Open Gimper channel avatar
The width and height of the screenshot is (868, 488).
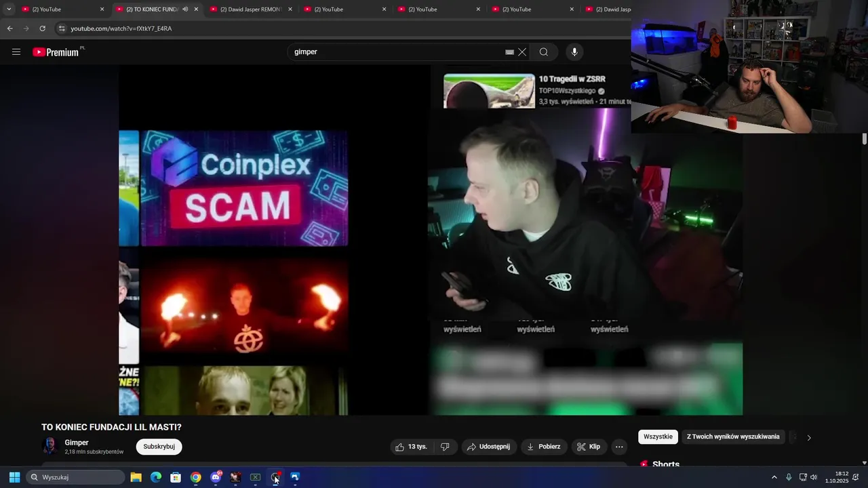[x=50, y=446]
